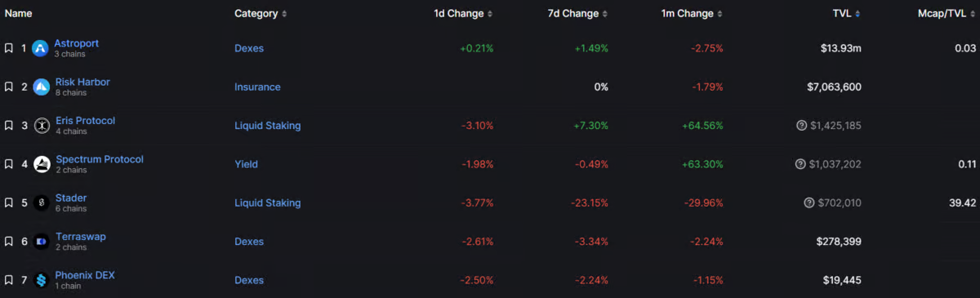Sort by 7d Change column header
The width and height of the screenshot is (980, 298).
(x=574, y=14)
